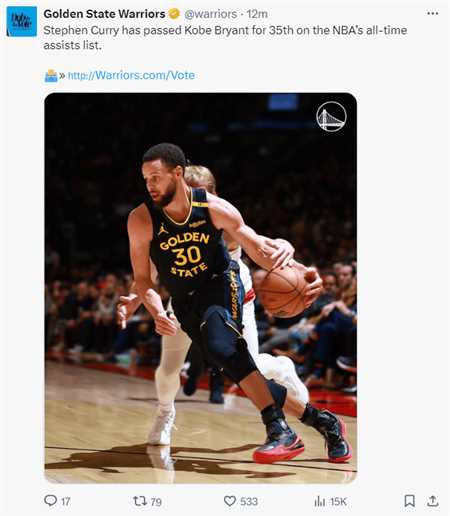Open the @warriors handle link
Image resolution: width=450 pixels, height=516 pixels.
(210, 14)
